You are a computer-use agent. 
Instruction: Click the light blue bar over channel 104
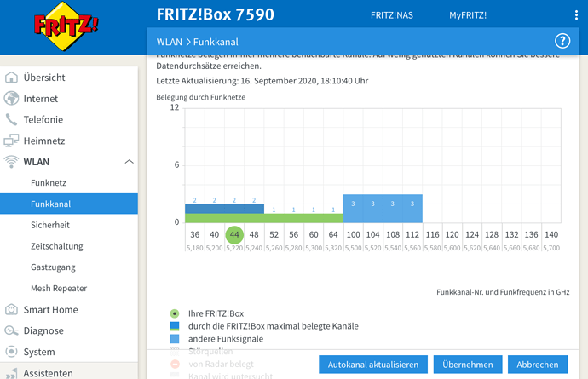coord(372,209)
